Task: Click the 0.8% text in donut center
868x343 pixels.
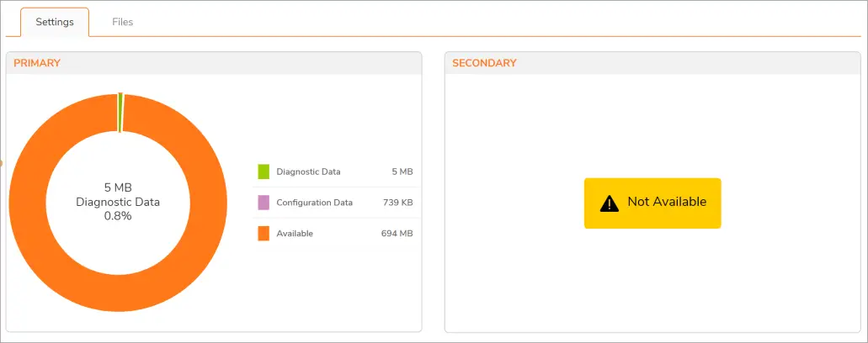Action: 118,216
